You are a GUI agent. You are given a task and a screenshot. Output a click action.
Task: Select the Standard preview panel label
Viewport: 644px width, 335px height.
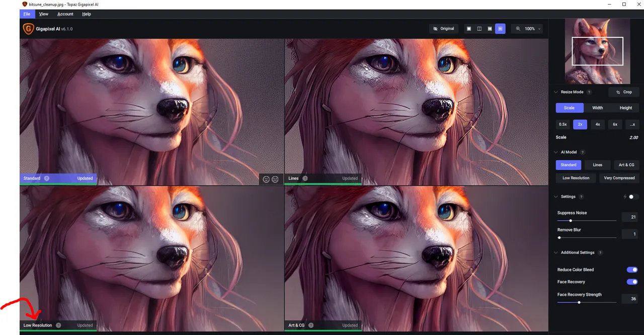click(32, 178)
